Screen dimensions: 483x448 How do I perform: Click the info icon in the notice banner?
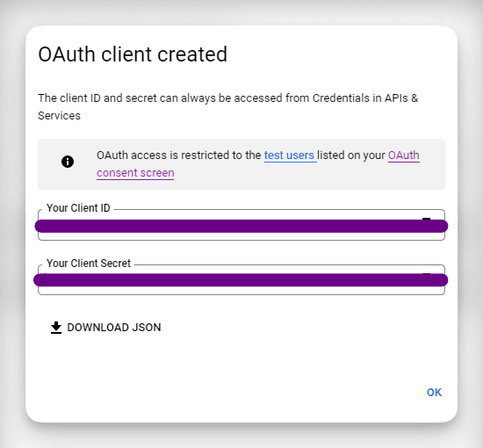68,162
